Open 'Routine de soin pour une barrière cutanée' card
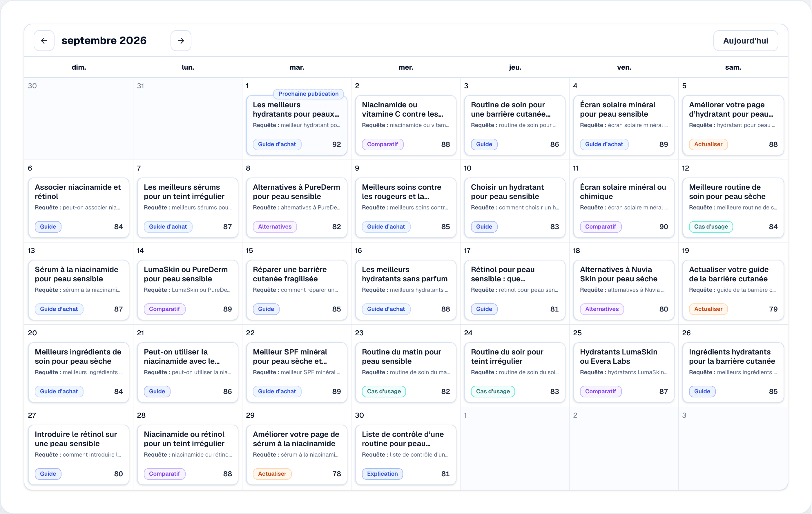Viewport: 812px width, 514px height. (514, 125)
